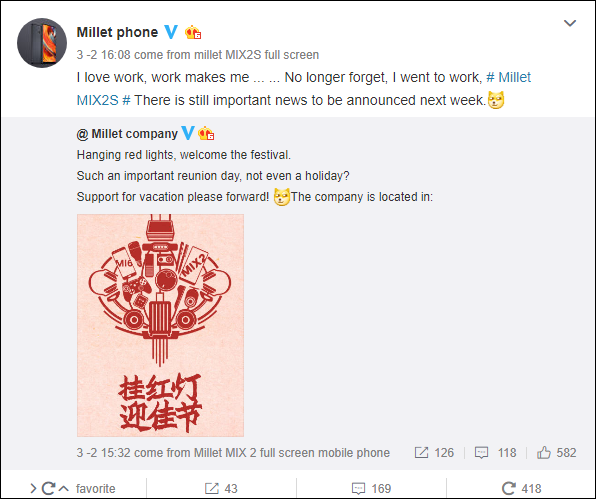The image size is (596, 499).
Task: Open the main post comments showing 169
Action: (x=371, y=488)
